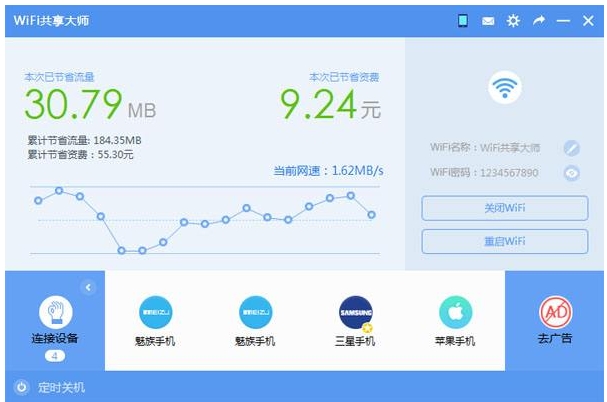Click the 本次已节省流量 label
Screen dimensions: 607x402
coord(59,77)
